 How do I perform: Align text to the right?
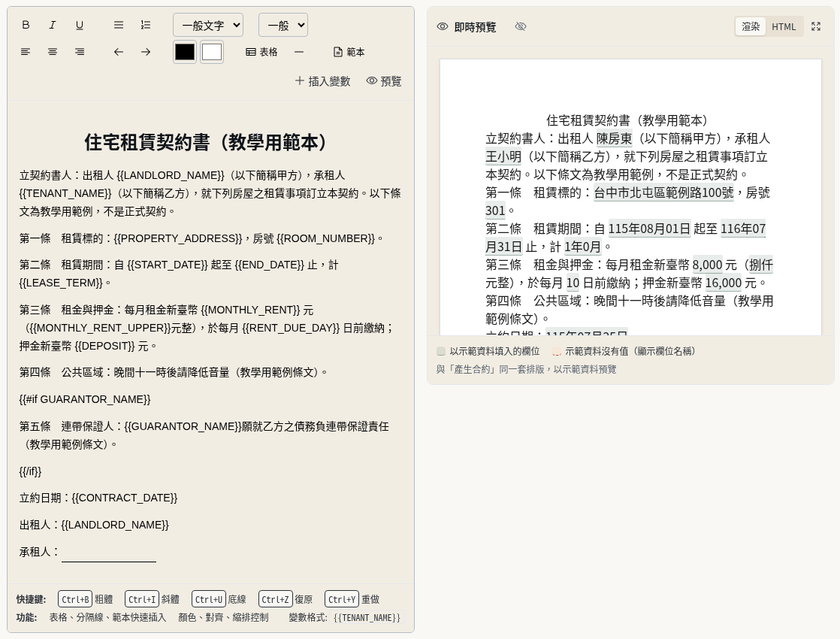click(x=80, y=52)
